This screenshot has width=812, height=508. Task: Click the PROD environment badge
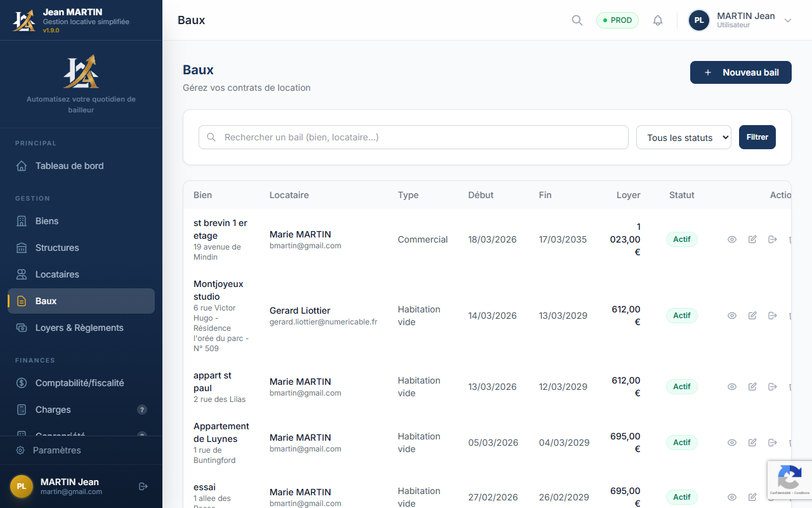(617, 20)
